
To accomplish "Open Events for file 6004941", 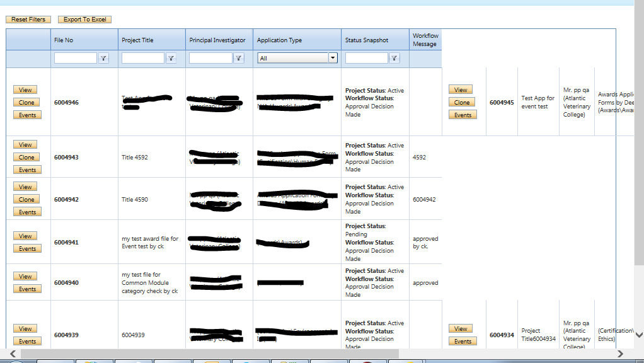I will tap(28, 249).
